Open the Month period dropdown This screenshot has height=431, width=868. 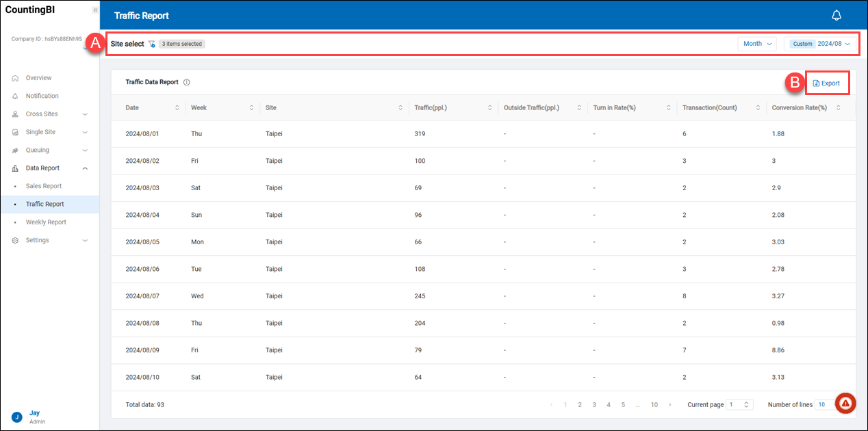757,44
